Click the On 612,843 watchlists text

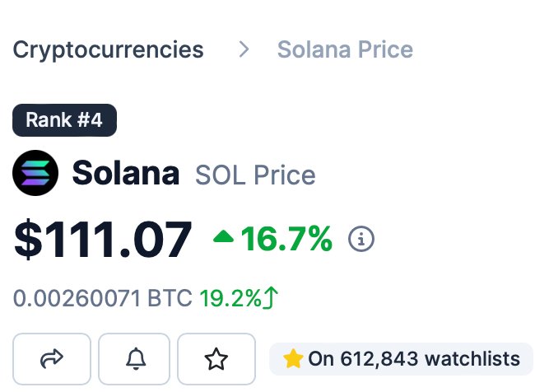(x=414, y=359)
